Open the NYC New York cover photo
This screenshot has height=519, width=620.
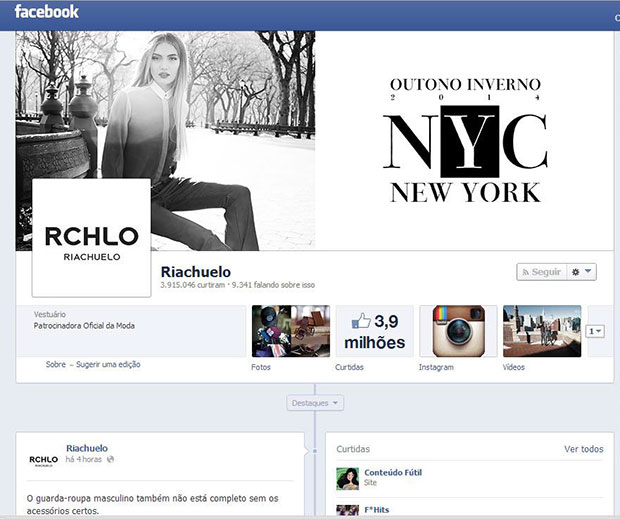pyautogui.click(x=315, y=141)
